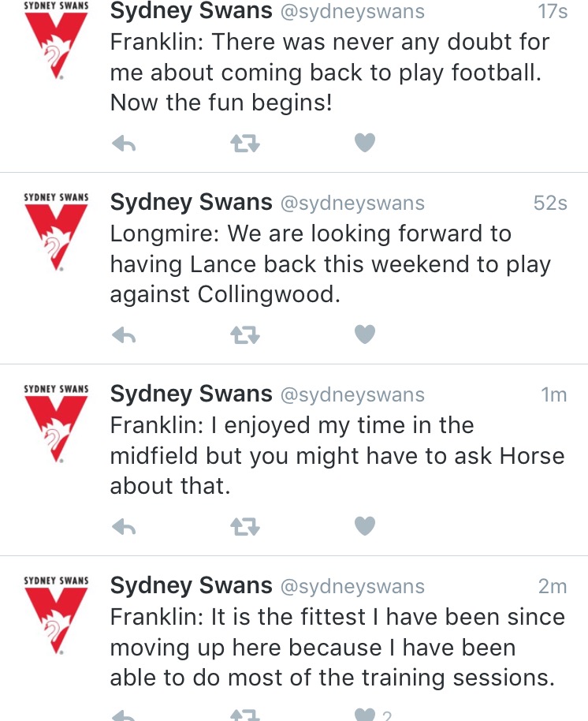Screen dimensions: 588x721
Task: Open Sydney Swans avatar on 17s tweet
Action: pos(56,40)
